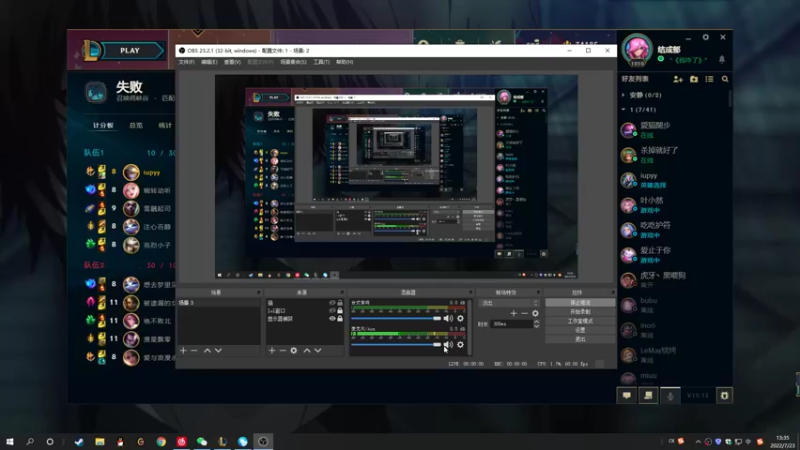Undock the 转场特效 panel via header icon

click(538, 293)
